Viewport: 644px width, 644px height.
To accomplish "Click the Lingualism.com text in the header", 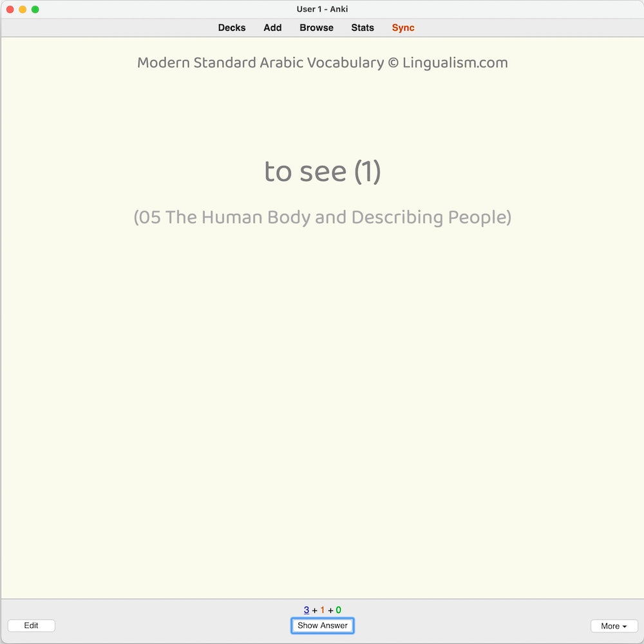I will point(455,63).
